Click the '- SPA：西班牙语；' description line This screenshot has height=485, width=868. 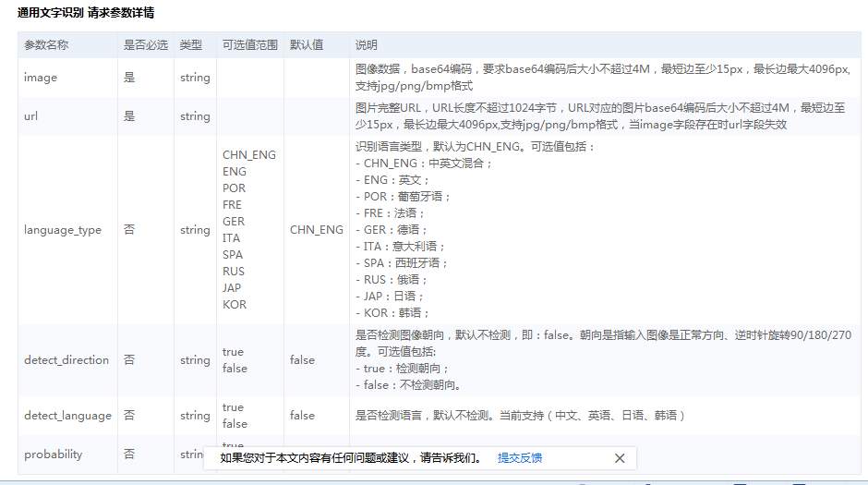tap(402, 263)
